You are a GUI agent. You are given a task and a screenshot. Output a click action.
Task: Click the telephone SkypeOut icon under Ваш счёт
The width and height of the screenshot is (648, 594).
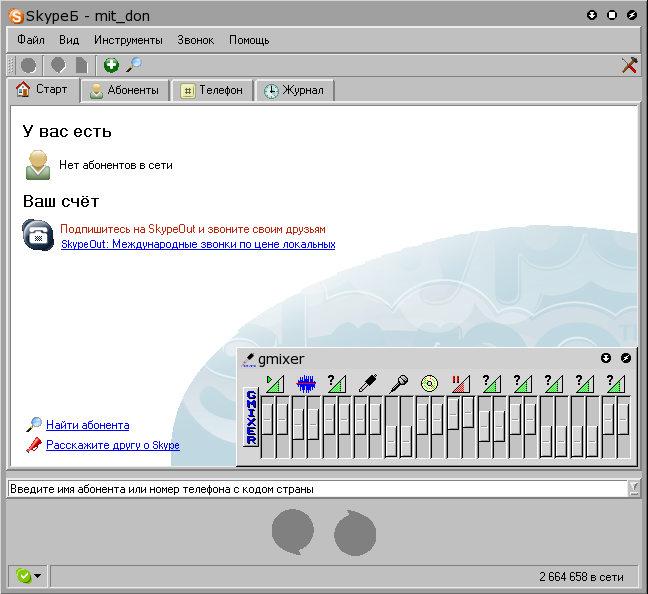click(38, 235)
